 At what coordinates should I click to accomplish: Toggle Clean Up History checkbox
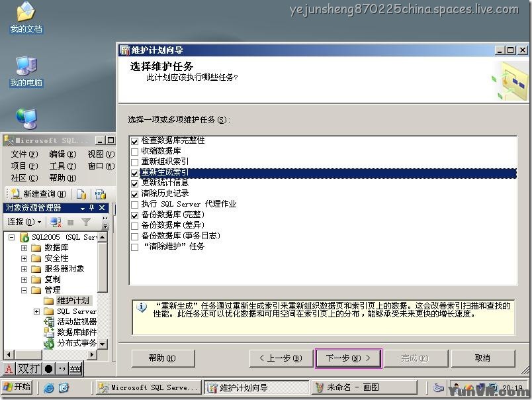(135, 194)
